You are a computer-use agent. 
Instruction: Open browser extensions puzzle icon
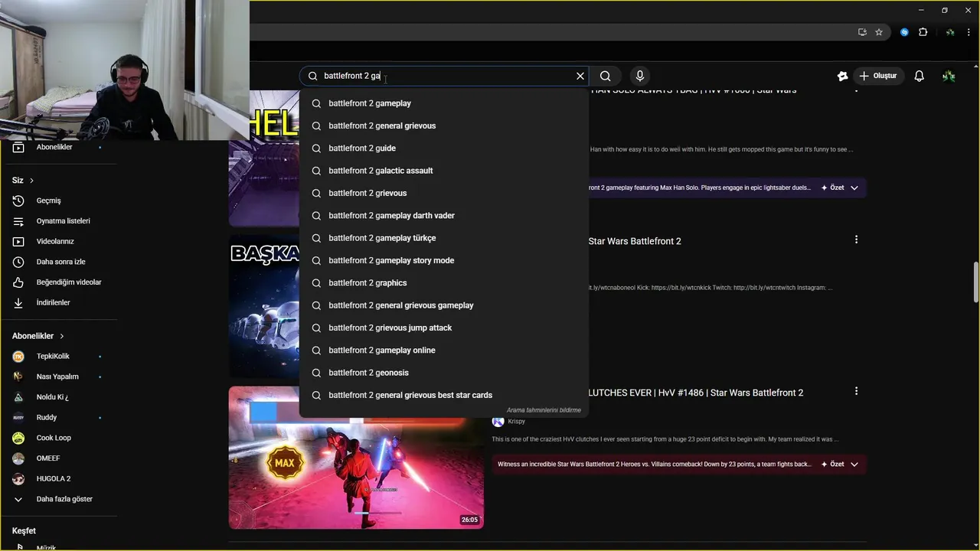pos(923,32)
